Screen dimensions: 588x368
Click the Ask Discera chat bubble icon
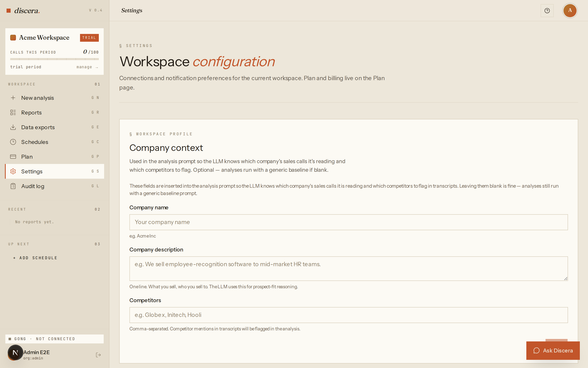(537, 350)
